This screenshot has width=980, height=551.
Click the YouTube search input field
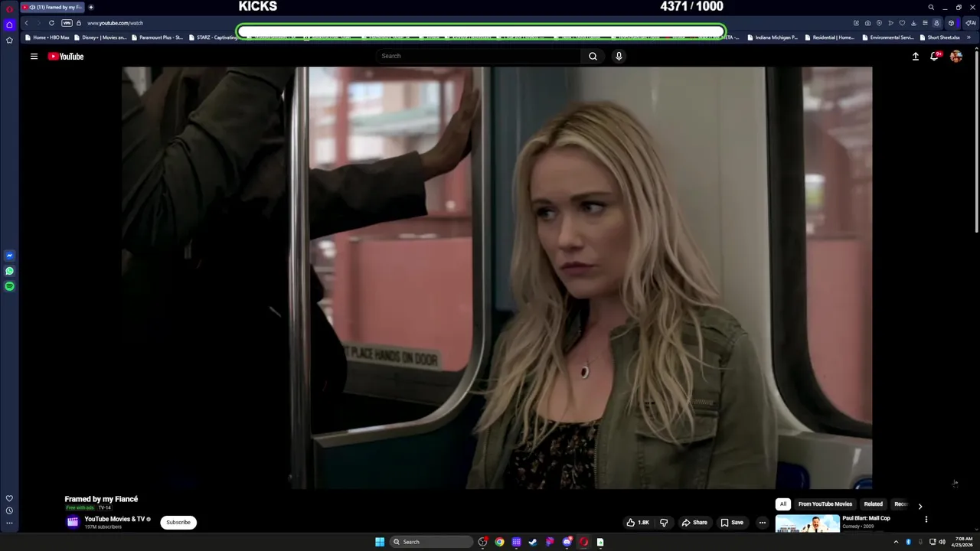[x=479, y=56]
